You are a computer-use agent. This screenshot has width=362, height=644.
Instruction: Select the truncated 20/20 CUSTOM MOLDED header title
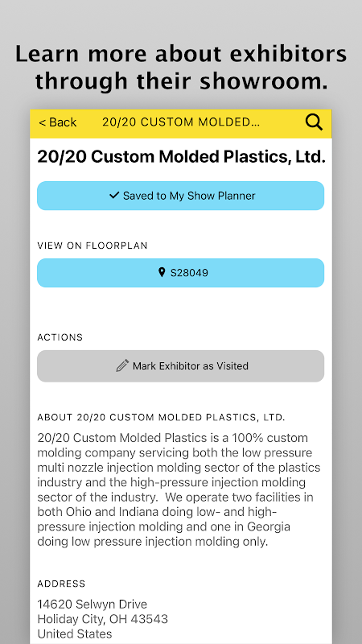coord(181,122)
